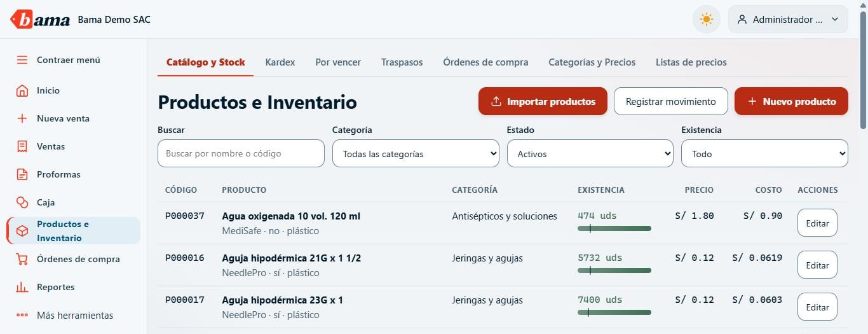Screen dimensions: 868x334
Task: Click stock bar for 474 uds
Action: coord(614,228)
